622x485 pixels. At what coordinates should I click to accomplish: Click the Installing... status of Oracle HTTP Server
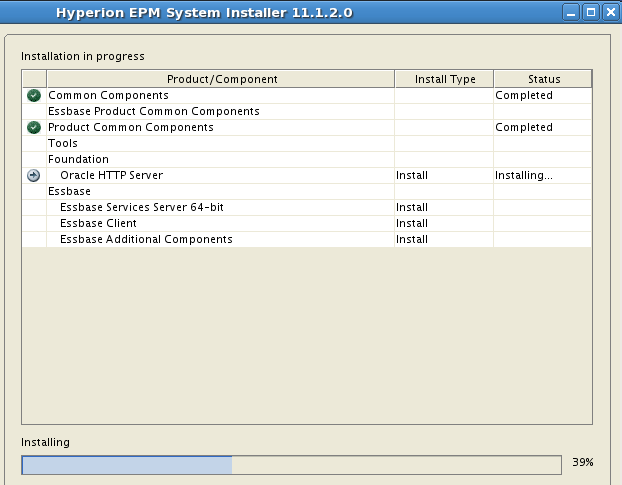[x=524, y=175]
